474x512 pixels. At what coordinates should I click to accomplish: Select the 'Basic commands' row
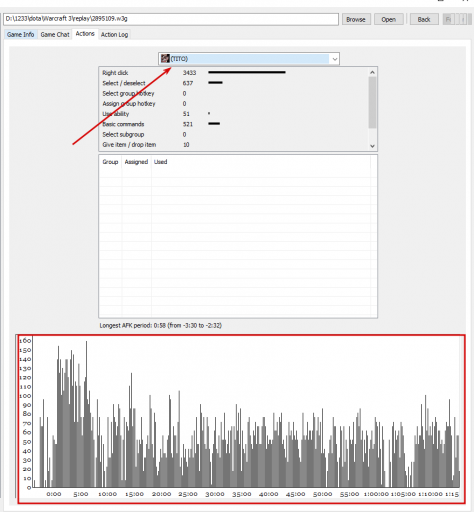pos(233,124)
